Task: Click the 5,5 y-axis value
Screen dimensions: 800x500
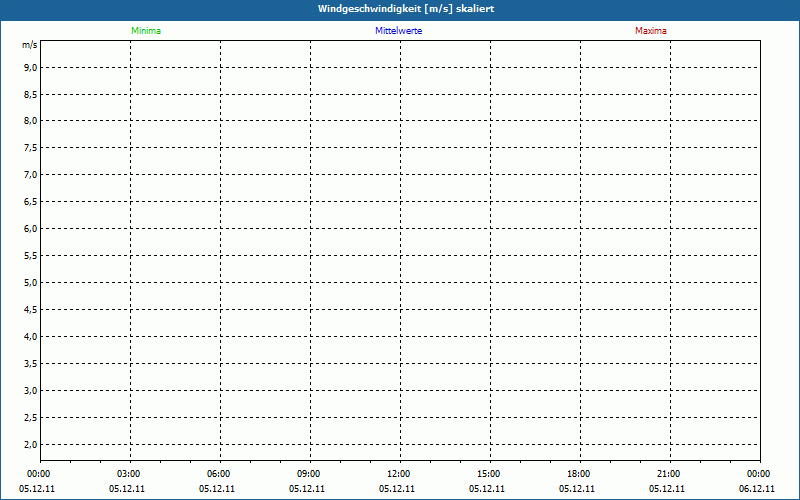Action: click(x=31, y=256)
